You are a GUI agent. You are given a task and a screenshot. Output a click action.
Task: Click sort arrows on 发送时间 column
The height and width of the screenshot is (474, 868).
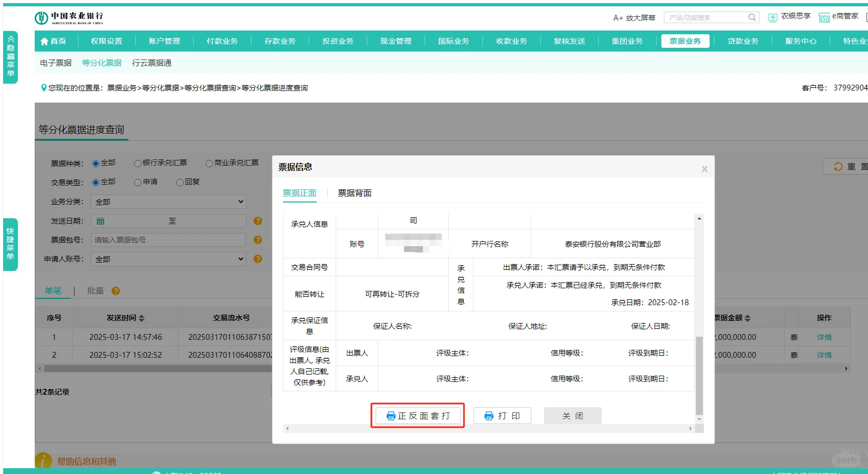click(142, 318)
